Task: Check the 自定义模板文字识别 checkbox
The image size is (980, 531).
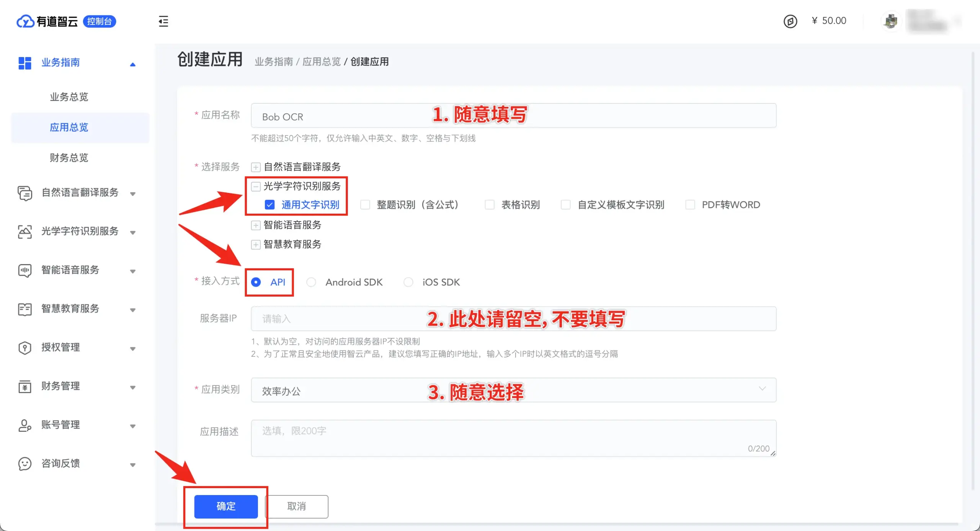Action: pyautogui.click(x=565, y=205)
